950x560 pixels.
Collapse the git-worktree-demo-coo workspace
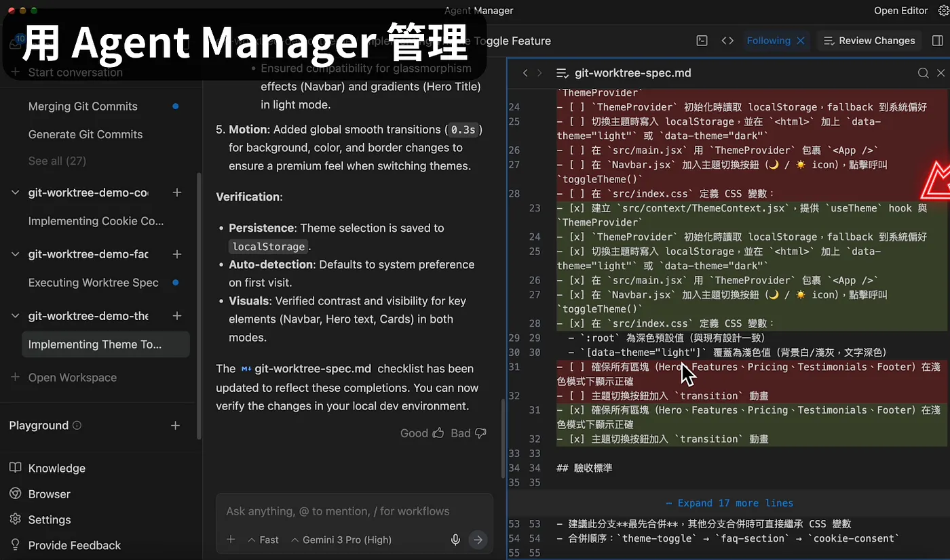(16, 193)
